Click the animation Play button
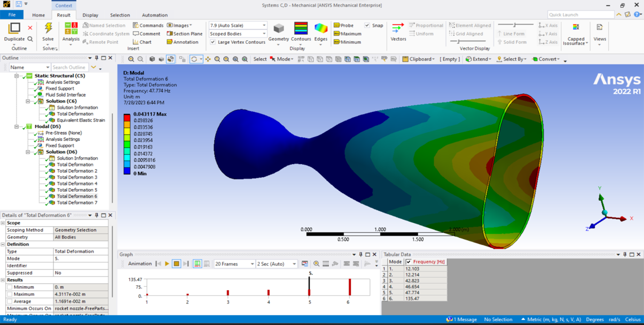This screenshot has height=325, width=644. pyautogui.click(x=167, y=264)
